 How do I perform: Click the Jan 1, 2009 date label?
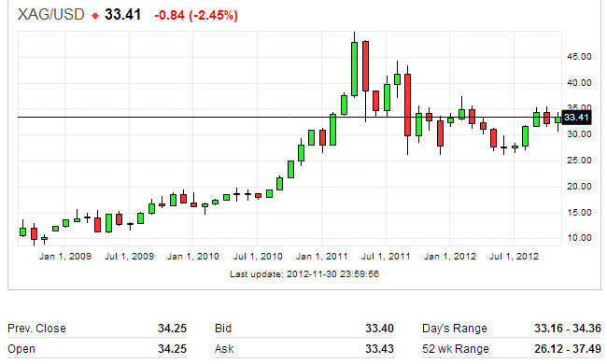[x=65, y=256]
